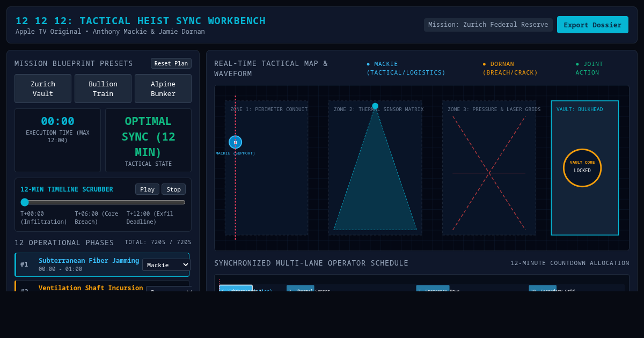
Task: Click the Optimal Sync (12 min) tactical state
Action: [148, 136]
